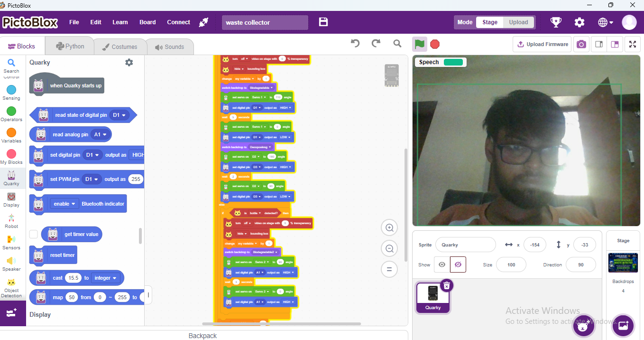Open A1 dropdown in read analog block
This screenshot has width=644, height=340.
click(100, 134)
